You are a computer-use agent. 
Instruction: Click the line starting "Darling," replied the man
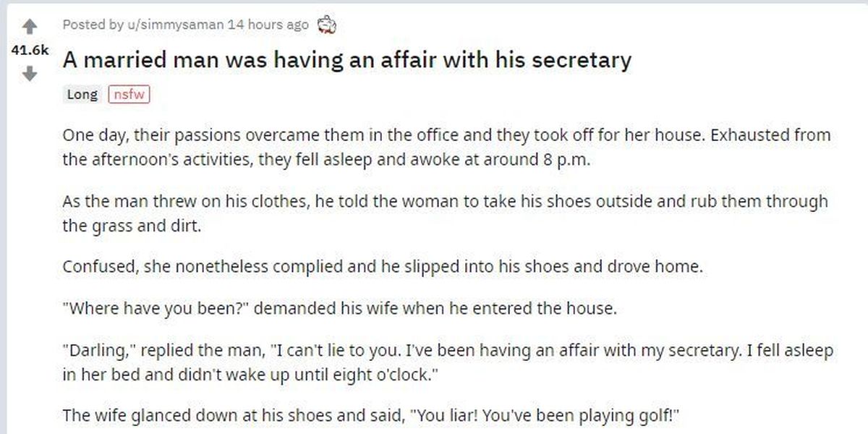pos(447,352)
